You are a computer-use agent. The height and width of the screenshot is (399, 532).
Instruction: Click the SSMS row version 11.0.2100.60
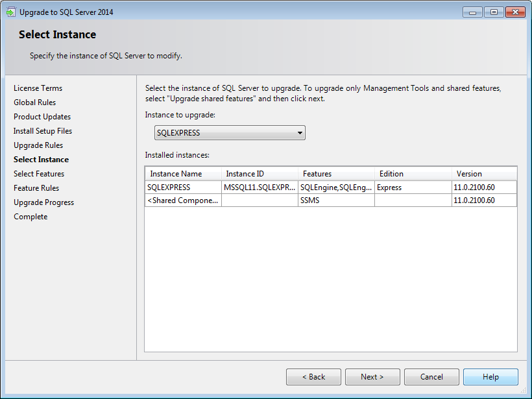(x=484, y=200)
